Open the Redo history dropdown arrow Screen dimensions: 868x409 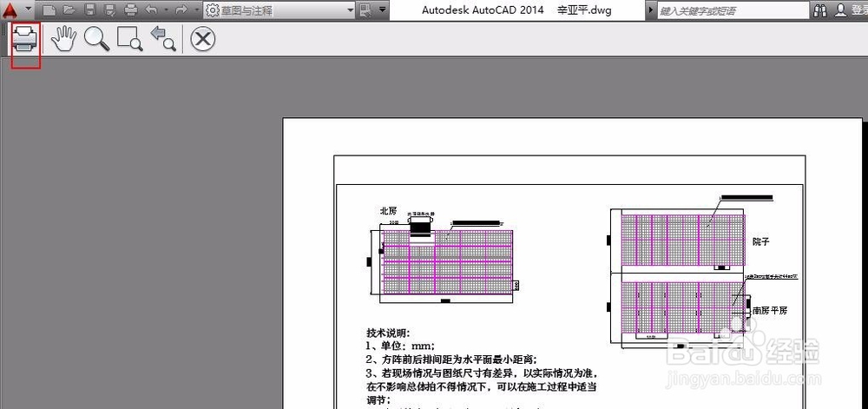tap(196, 10)
